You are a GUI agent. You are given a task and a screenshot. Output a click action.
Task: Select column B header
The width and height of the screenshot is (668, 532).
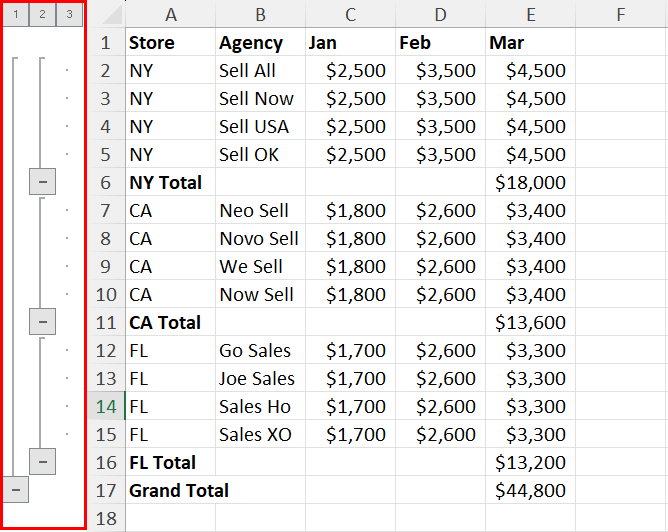point(260,14)
